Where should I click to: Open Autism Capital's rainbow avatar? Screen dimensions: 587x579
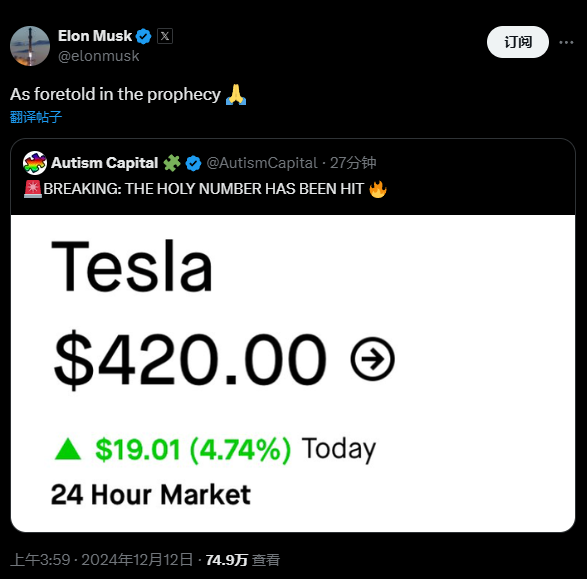pos(35,163)
